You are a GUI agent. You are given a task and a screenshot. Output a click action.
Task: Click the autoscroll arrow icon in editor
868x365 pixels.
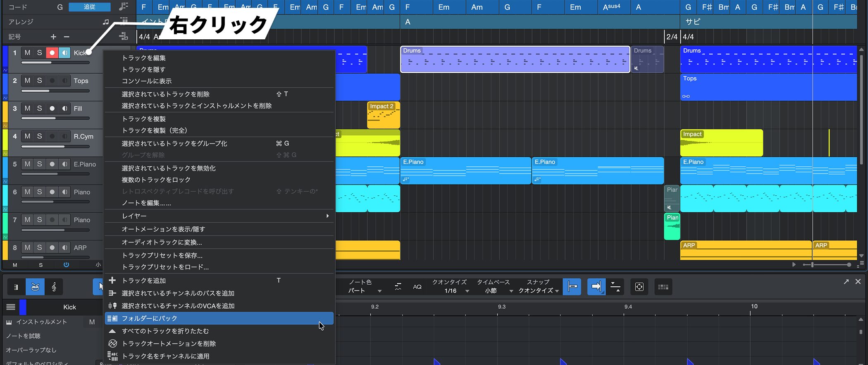point(596,287)
